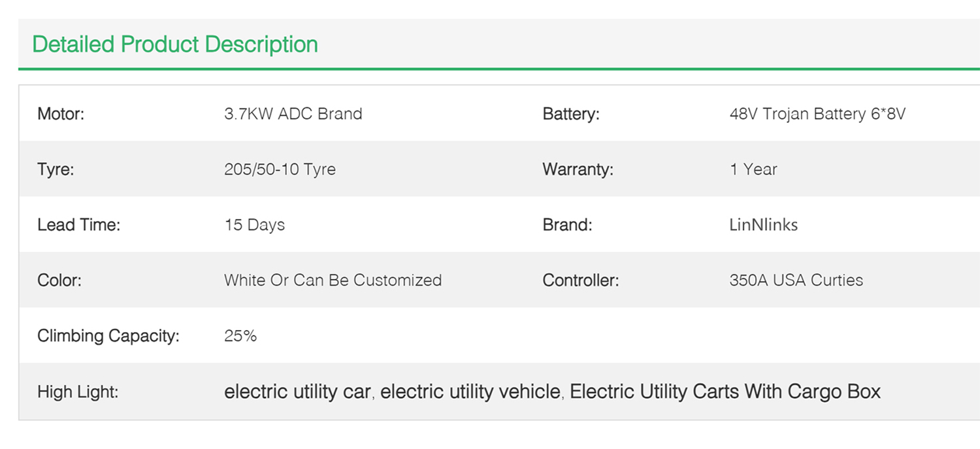Click the "205/50-10 Tyre" value text
Screen dimensions: 980x449
[280, 169]
